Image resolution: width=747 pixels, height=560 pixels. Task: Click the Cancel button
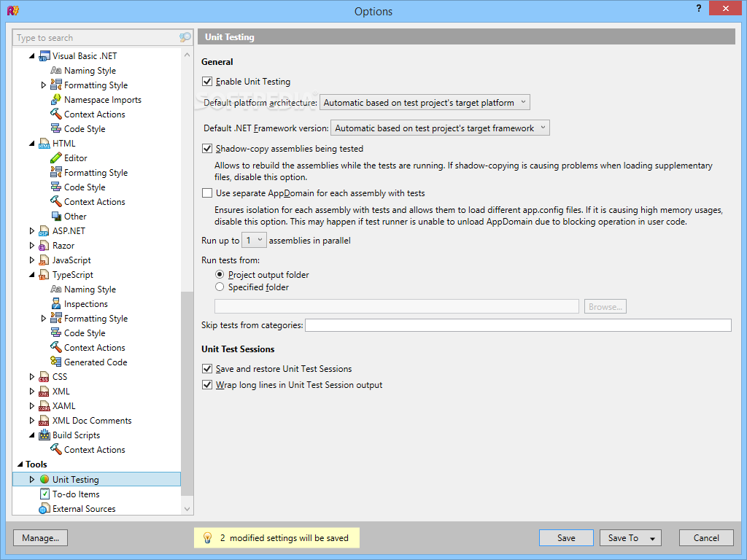(706, 538)
